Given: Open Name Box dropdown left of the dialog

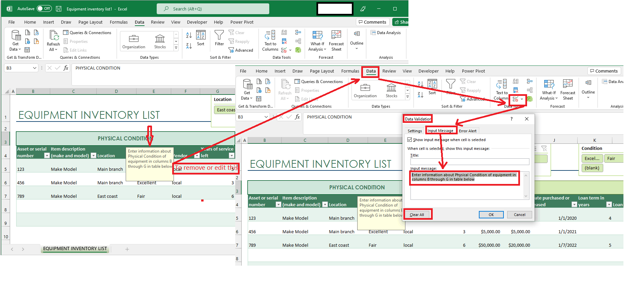Looking at the screenshot, I should 266,117.
